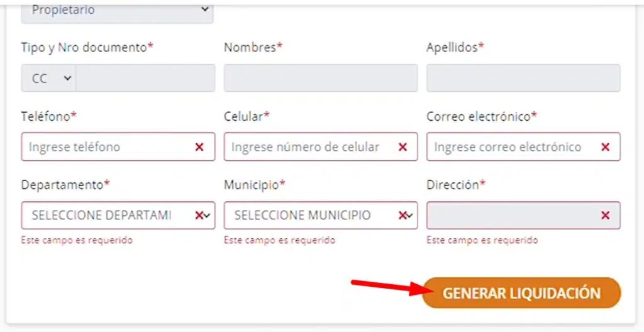The height and width of the screenshot is (332, 644).
Task: Expand the Seleccione Municipio dropdown
Action: (x=321, y=215)
